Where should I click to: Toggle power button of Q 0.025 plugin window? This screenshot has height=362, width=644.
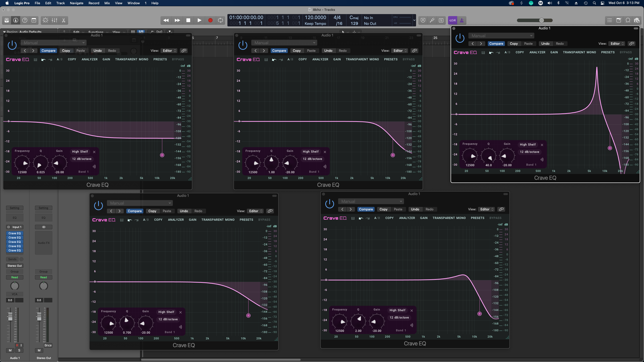pos(12,45)
